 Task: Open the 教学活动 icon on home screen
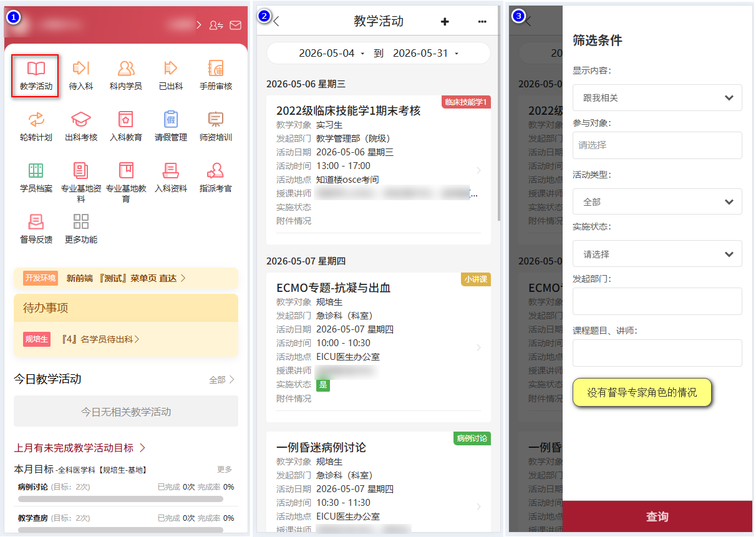pos(36,75)
